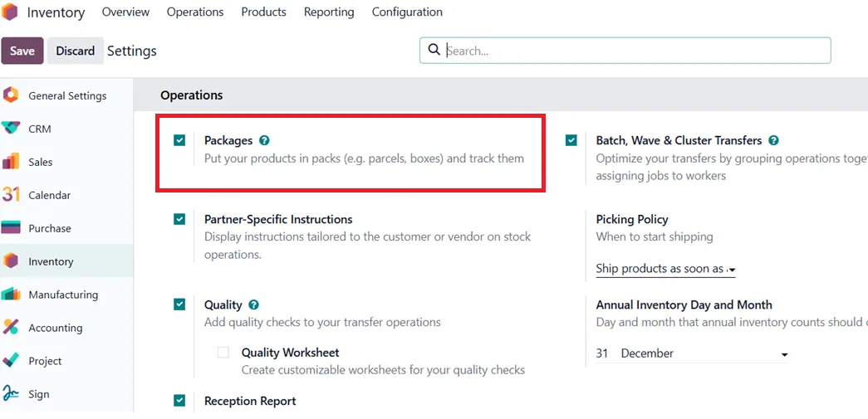Screen dimensions: 868x419
Task: Open the Sign signature icon in sidebar
Action: coord(11,394)
